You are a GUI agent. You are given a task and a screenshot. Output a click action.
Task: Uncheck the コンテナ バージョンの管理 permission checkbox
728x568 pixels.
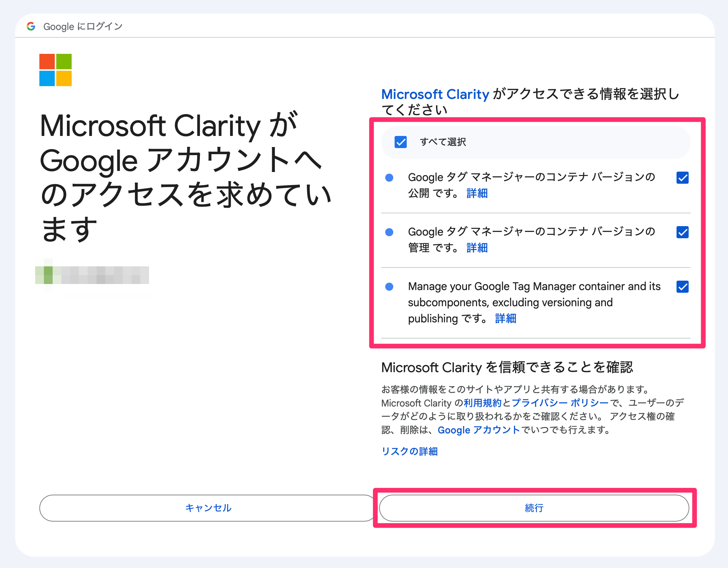click(683, 232)
